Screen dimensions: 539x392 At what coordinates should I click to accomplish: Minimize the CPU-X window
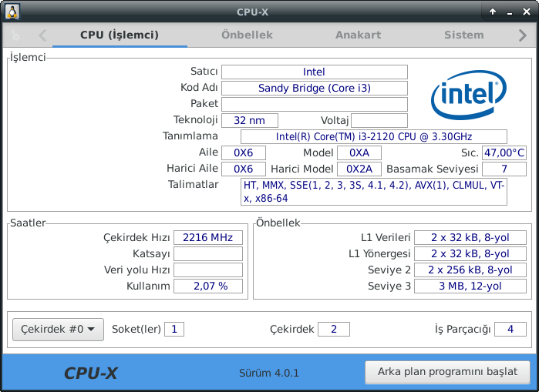click(x=510, y=12)
